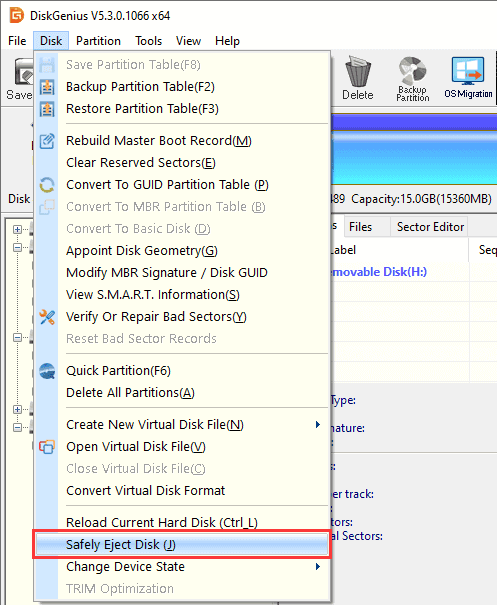Click the Backup Partition Table menu icon
This screenshot has width=497, height=605.
[x=47, y=87]
